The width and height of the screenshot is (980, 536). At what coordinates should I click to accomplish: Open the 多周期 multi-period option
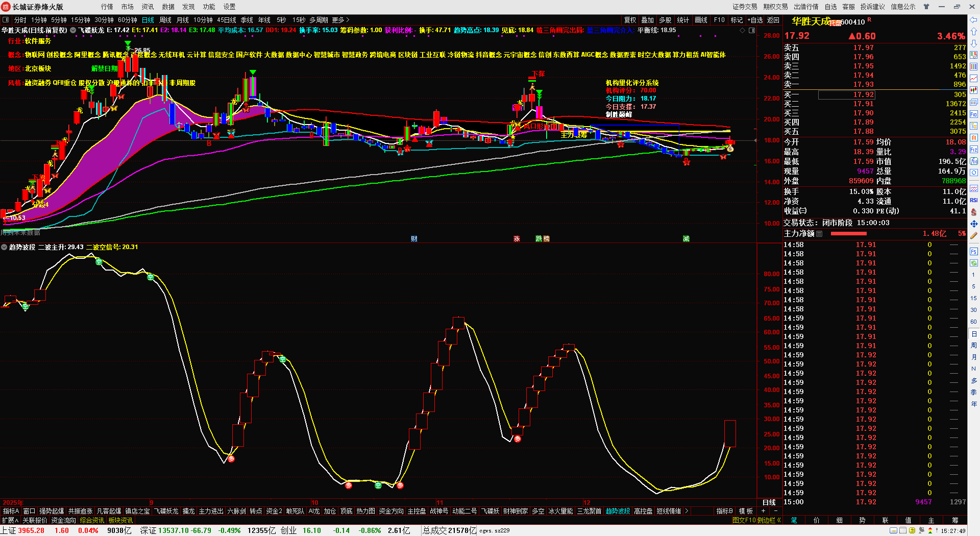(x=318, y=20)
